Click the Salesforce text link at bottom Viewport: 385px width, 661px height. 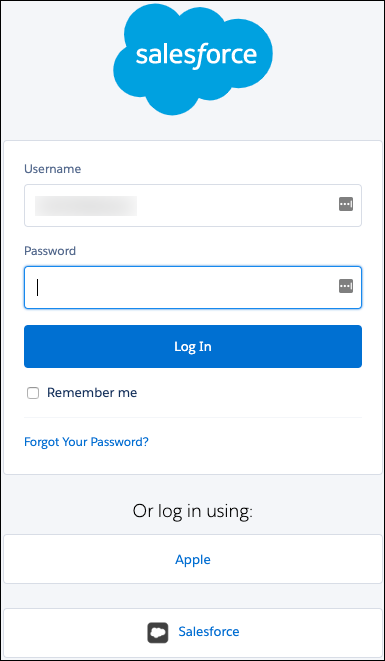click(x=209, y=631)
